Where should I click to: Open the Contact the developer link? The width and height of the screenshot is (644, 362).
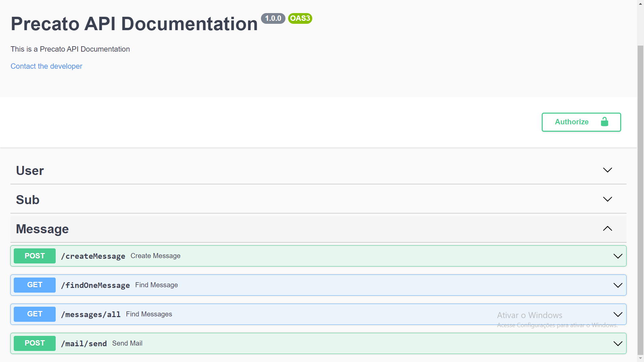(x=46, y=66)
